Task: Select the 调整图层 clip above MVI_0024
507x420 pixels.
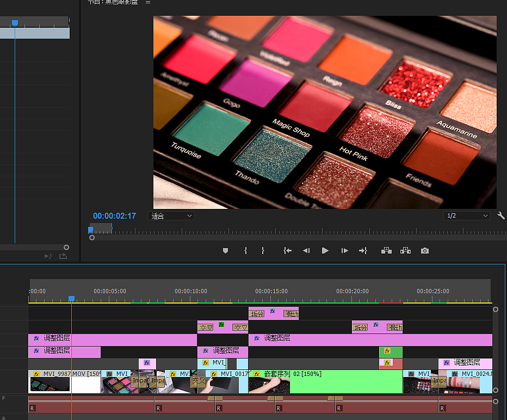Action: pyautogui.click(x=465, y=364)
